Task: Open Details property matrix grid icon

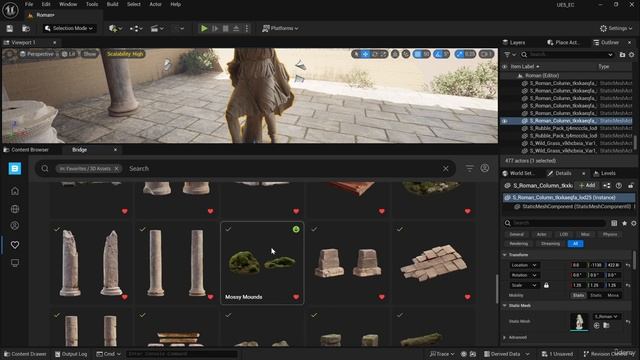Action: [614, 223]
